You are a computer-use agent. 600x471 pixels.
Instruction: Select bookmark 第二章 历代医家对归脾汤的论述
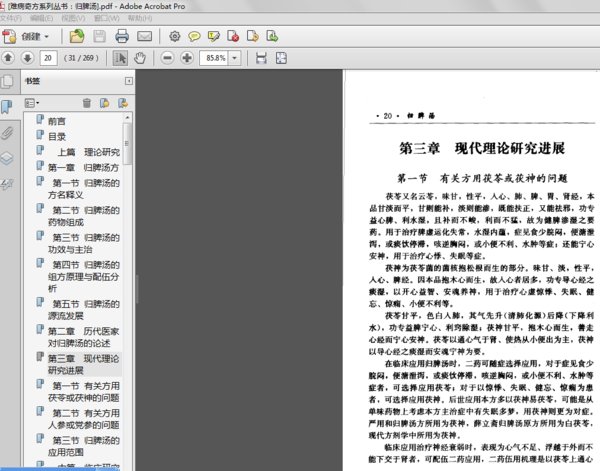click(84, 337)
